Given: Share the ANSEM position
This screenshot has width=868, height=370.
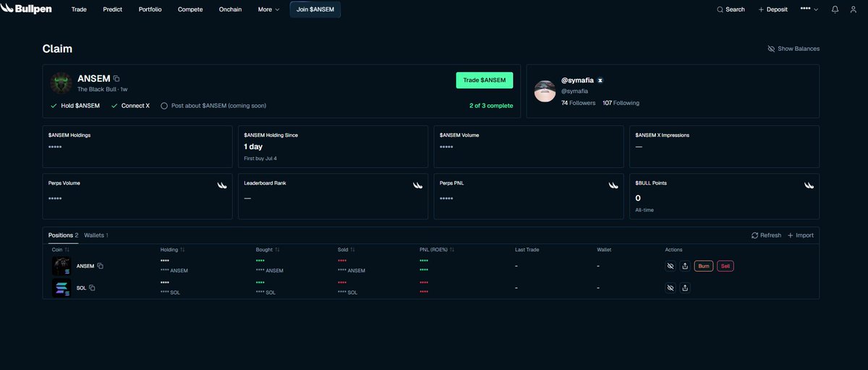Looking at the screenshot, I should (685, 266).
